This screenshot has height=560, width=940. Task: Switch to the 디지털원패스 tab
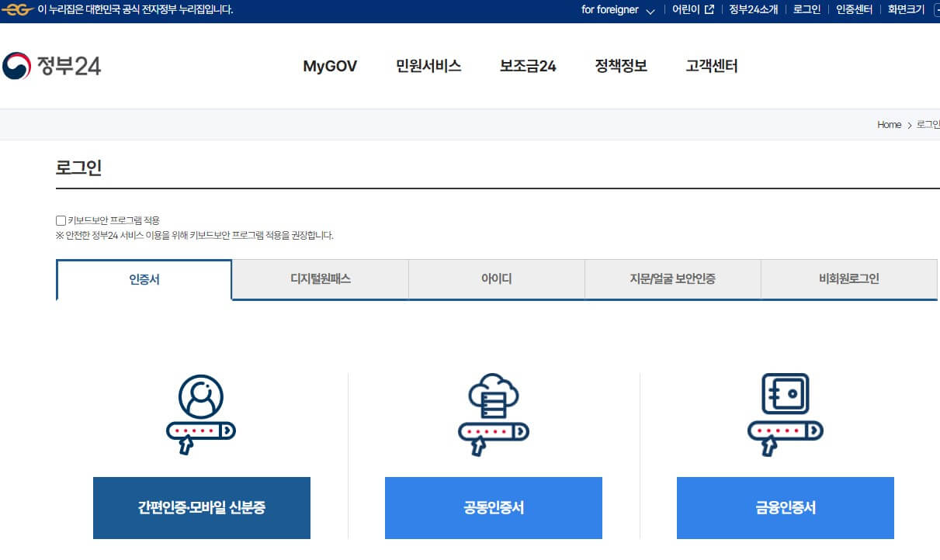[x=319, y=278]
